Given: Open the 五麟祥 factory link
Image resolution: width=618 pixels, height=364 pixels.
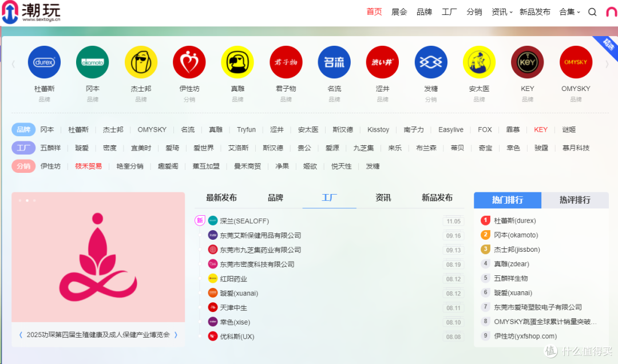Looking at the screenshot, I should (50, 148).
